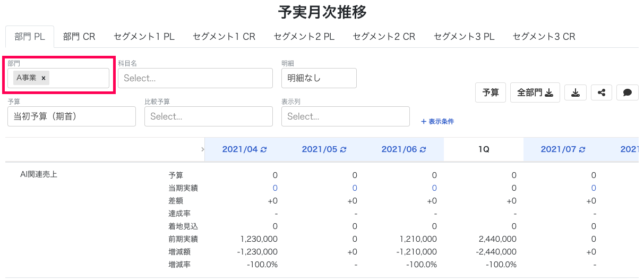Expand row label column chevron
The width and height of the screenshot is (644, 279).
click(202, 150)
